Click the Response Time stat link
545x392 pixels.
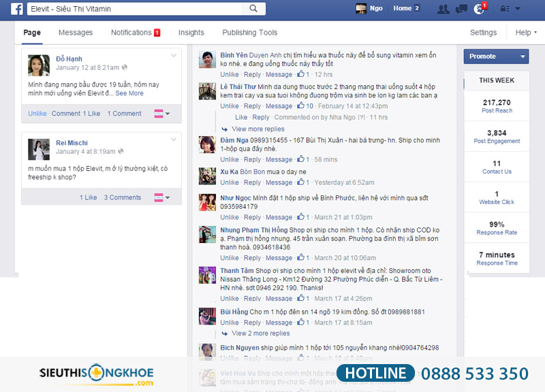click(497, 263)
